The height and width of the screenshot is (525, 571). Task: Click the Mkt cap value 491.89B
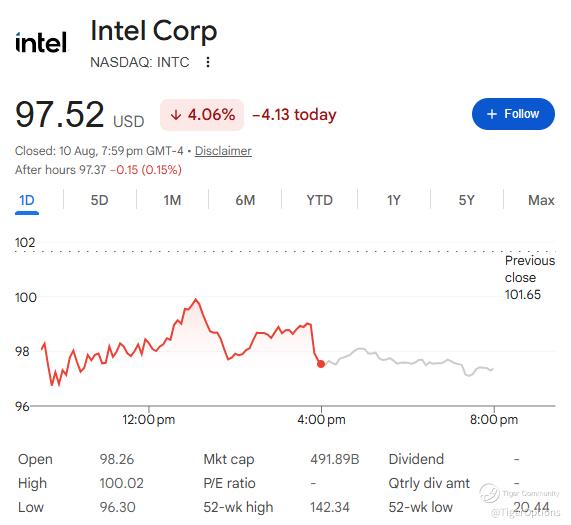pyautogui.click(x=335, y=459)
